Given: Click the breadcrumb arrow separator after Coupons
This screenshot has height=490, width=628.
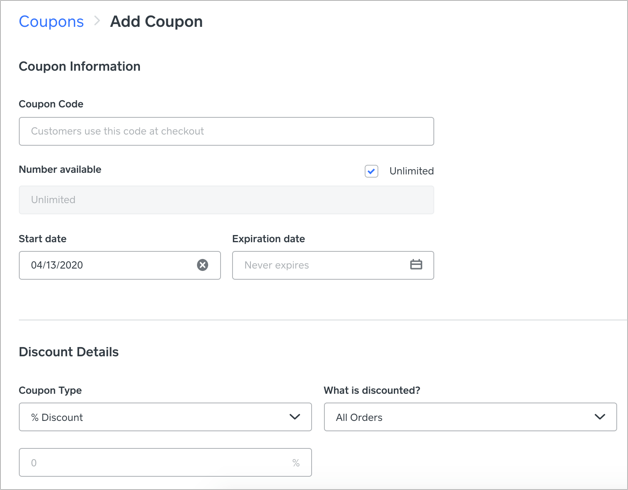Looking at the screenshot, I should 97,21.
